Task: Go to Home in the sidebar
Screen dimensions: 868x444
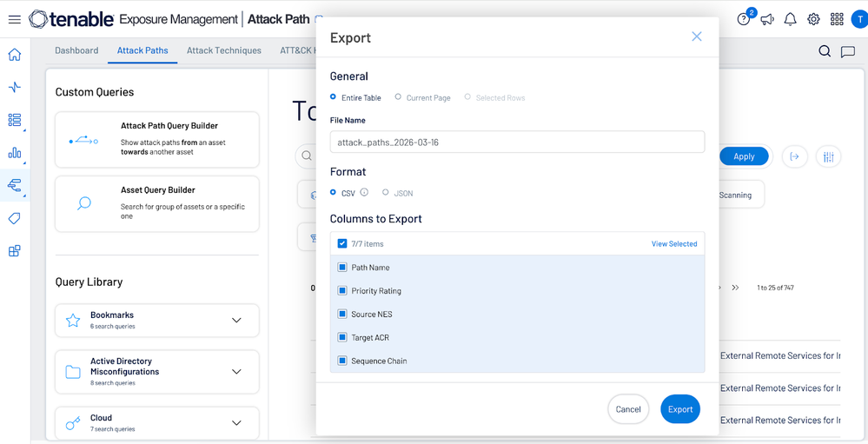Action: [15, 54]
